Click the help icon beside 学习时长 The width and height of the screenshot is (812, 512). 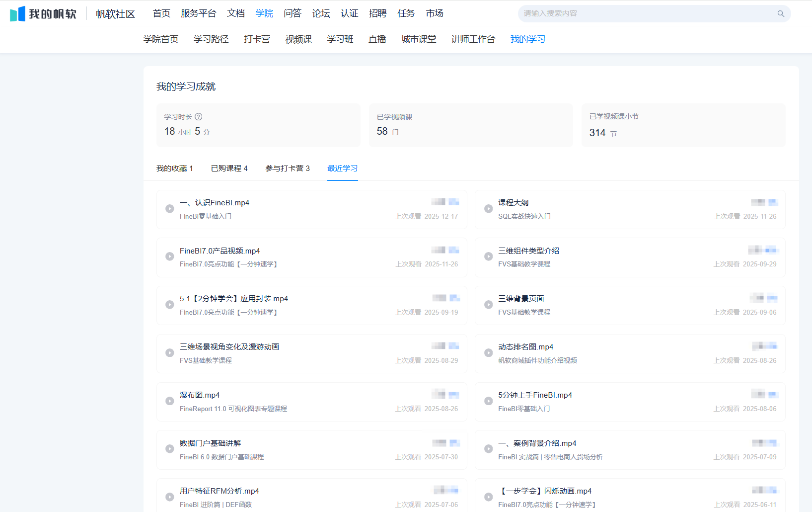(x=199, y=117)
